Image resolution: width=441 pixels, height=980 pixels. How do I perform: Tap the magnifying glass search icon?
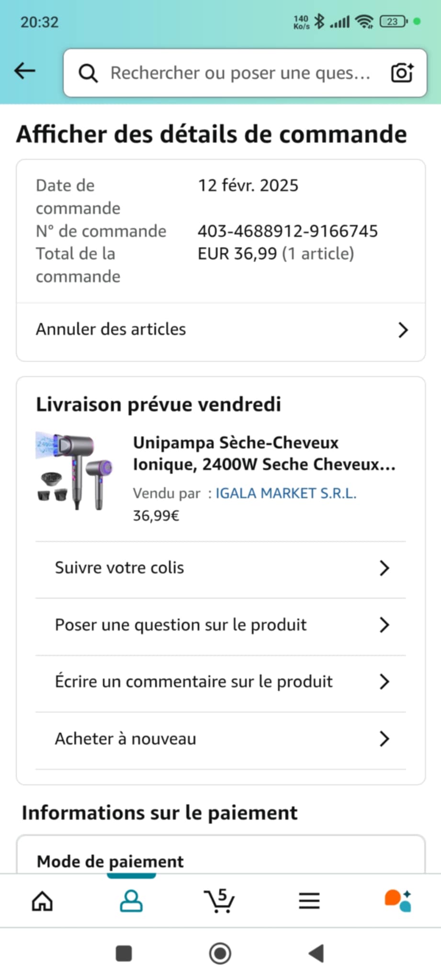point(88,73)
